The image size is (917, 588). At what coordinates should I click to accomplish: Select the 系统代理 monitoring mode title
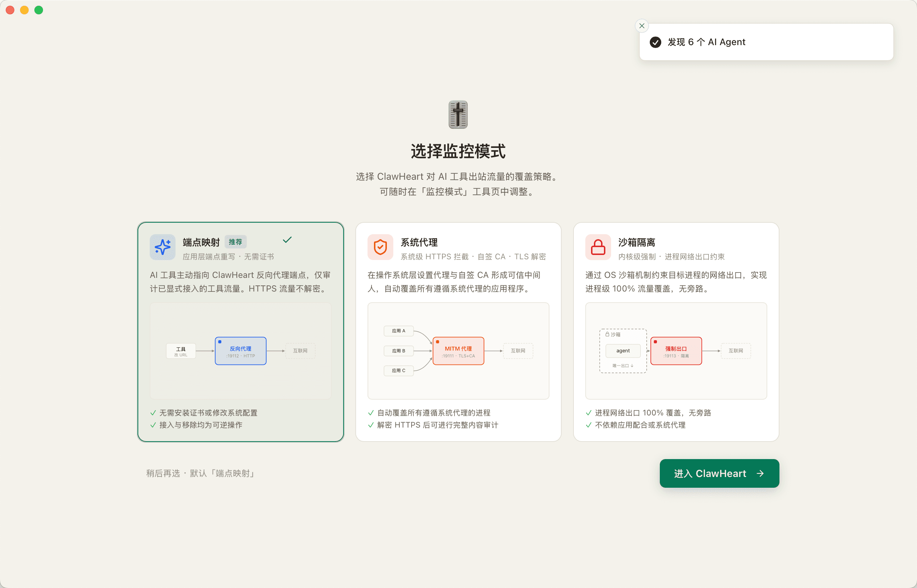[419, 242]
